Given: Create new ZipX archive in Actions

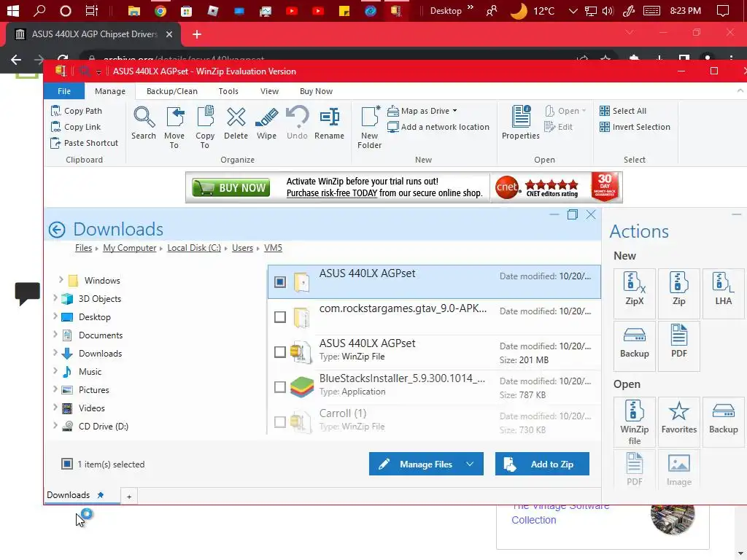Looking at the screenshot, I should point(635,293).
